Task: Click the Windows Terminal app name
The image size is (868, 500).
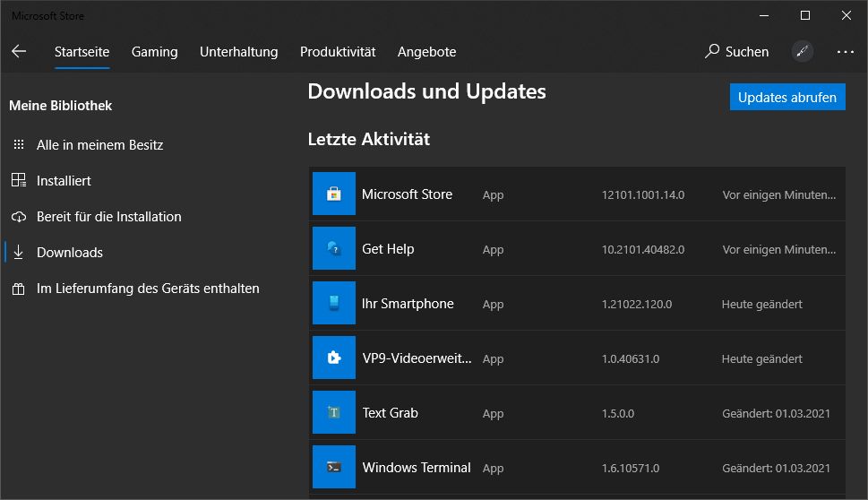Action: click(417, 468)
